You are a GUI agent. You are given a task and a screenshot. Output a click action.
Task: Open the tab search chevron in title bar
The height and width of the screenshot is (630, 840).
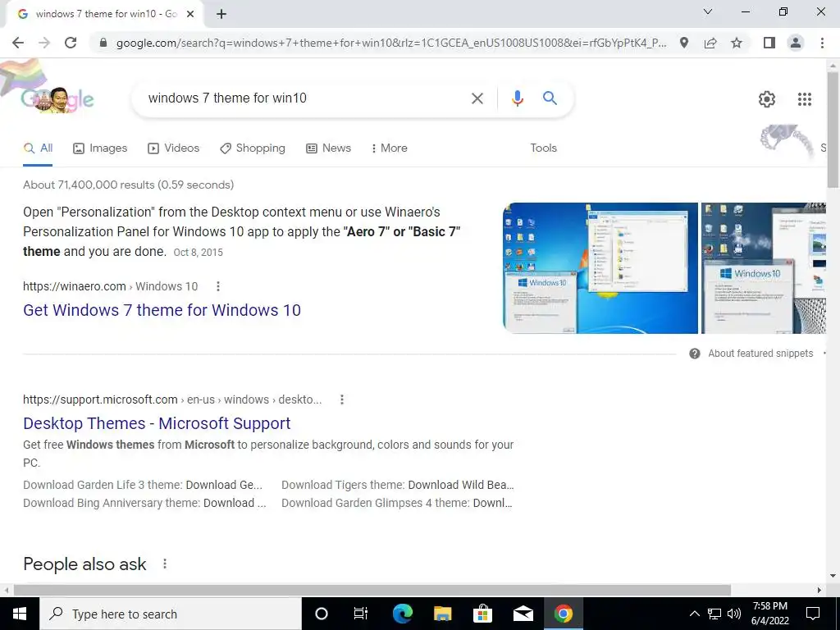[708, 11]
